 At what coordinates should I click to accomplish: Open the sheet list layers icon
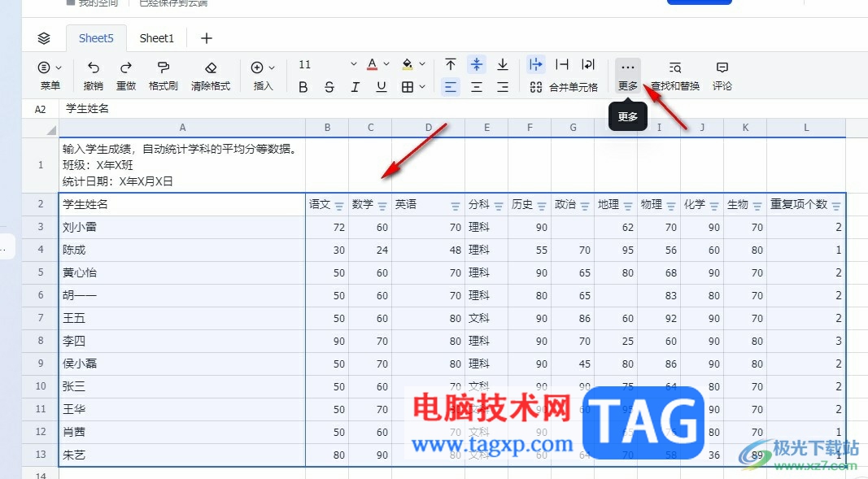tap(44, 38)
